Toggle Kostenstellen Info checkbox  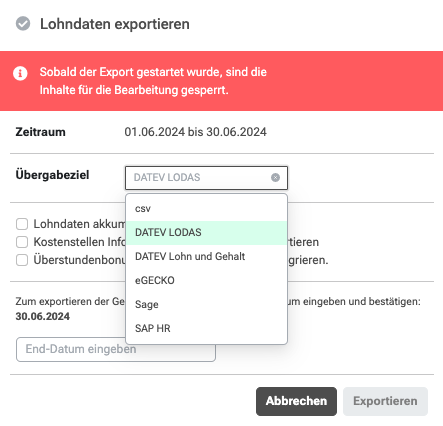coord(22,242)
